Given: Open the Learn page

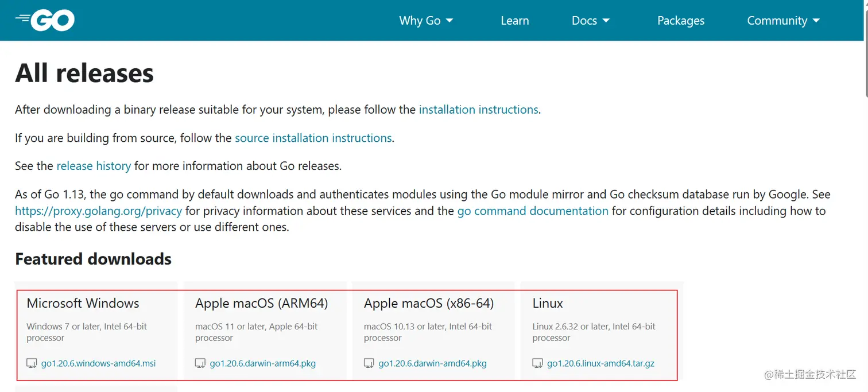Looking at the screenshot, I should [514, 21].
